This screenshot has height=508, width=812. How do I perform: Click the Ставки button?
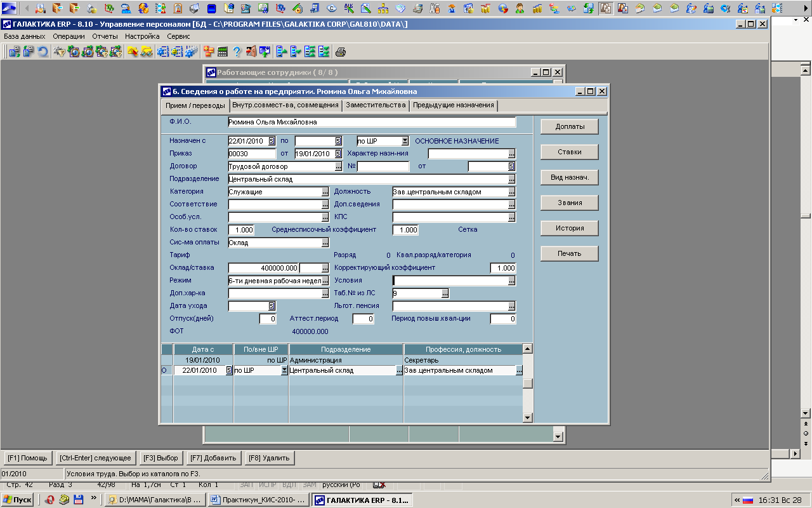pos(570,152)
